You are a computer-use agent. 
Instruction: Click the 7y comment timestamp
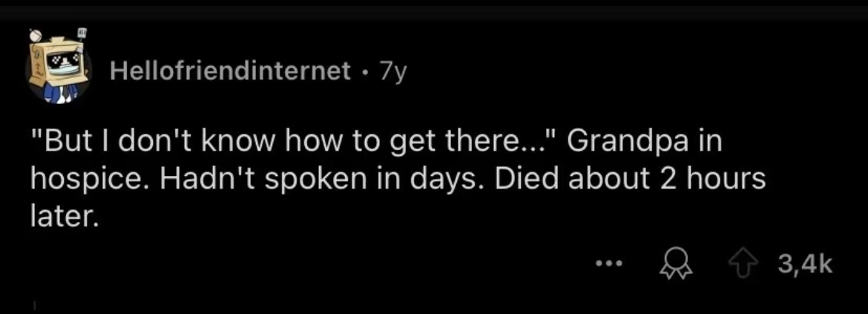(393, 71)
